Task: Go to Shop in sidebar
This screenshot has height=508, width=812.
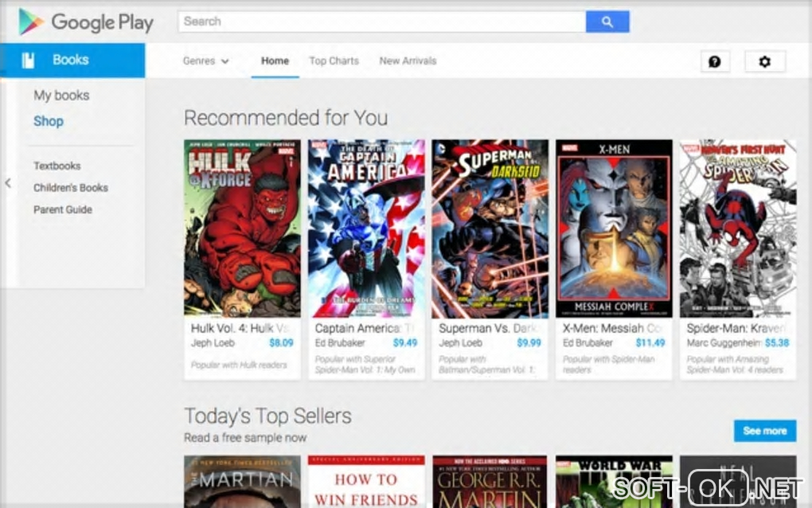Action: (49, 121)
